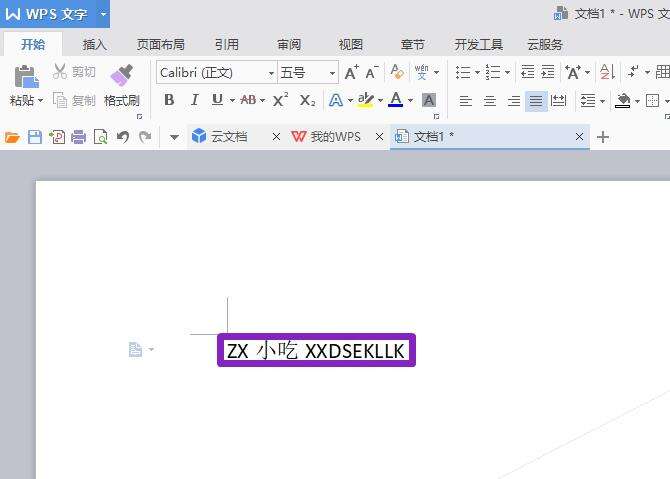This screenshot has height=479, width=670.
Task: Undo last action
Action: tap(123, 137)
